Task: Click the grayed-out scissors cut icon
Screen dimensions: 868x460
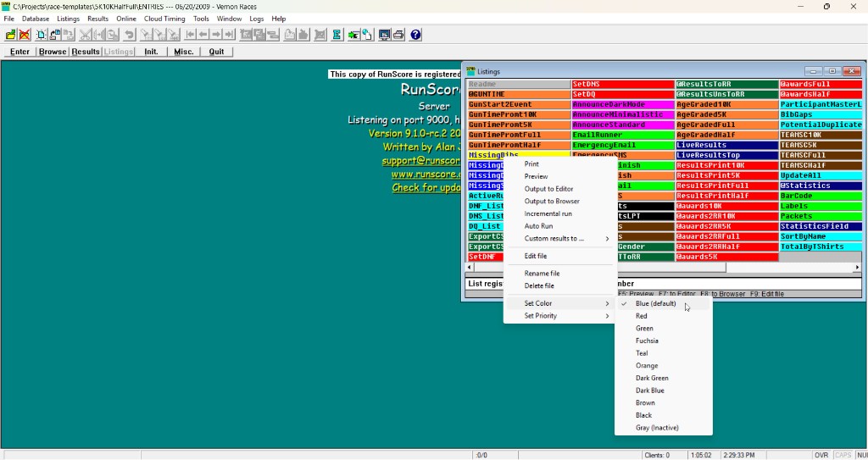Action: click(86, 35)
